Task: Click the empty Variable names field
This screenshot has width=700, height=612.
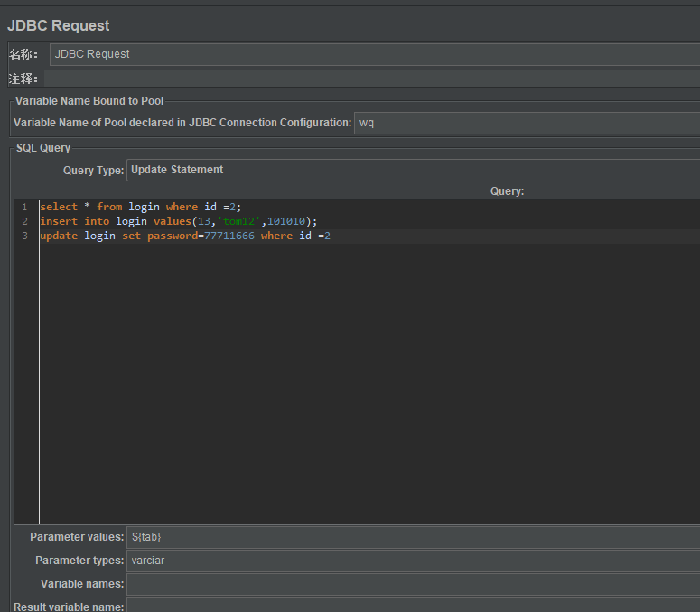Action: click(x=414, y=584)
